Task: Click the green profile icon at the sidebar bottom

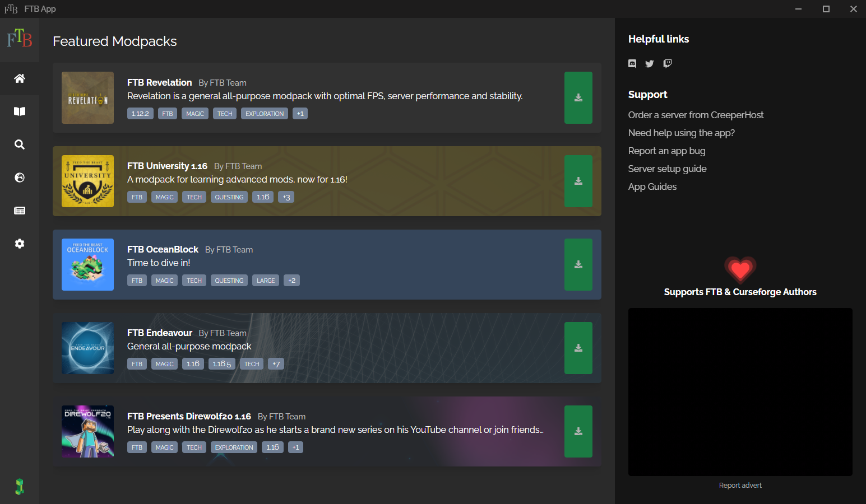Action: (x=20, y=487)
